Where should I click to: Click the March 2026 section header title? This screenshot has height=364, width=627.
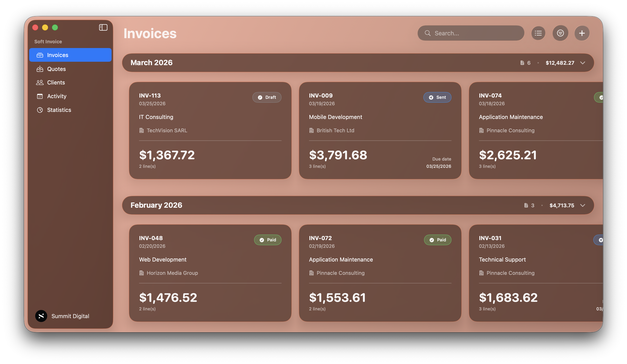pyautogui.click(x=151, y=63)
